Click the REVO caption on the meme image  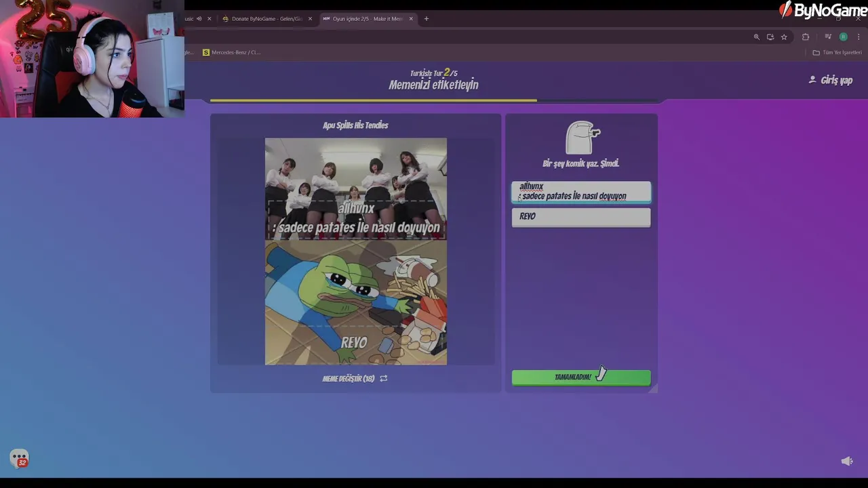(x=354, y=342)
